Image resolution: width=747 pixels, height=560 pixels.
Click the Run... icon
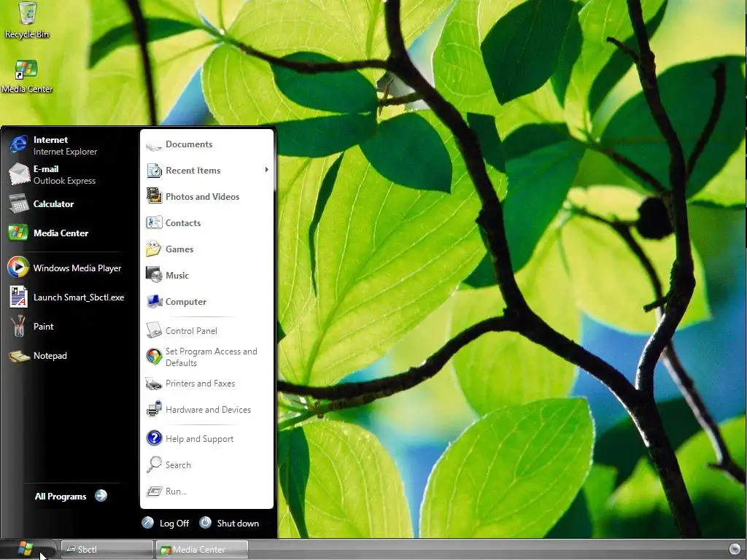(154, 491)
